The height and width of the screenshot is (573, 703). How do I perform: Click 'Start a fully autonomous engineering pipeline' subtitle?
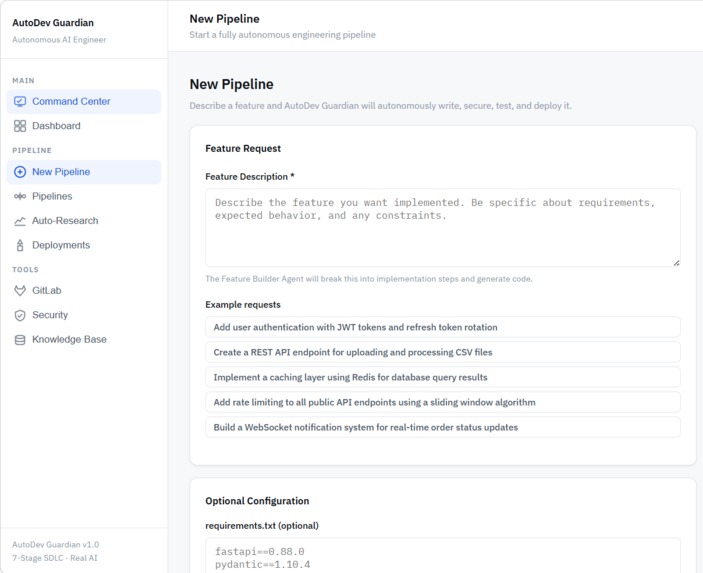click(282, 35)
